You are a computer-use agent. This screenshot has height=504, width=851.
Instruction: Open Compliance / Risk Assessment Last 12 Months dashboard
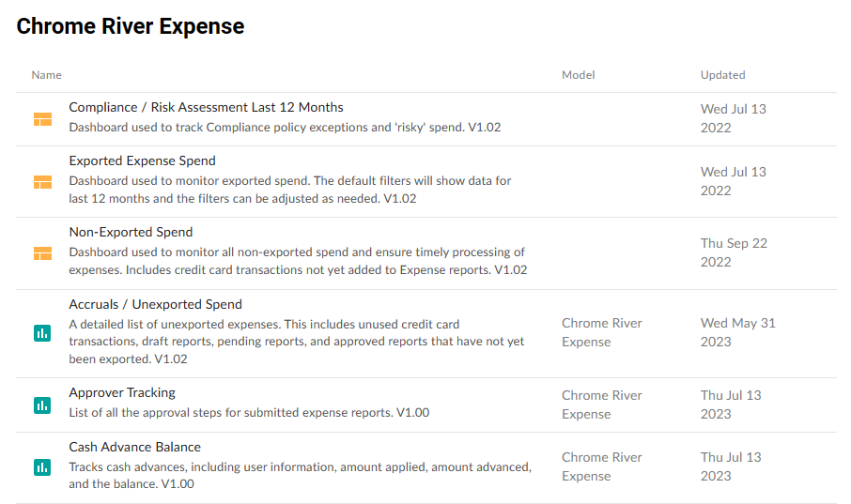pos(206,107)
